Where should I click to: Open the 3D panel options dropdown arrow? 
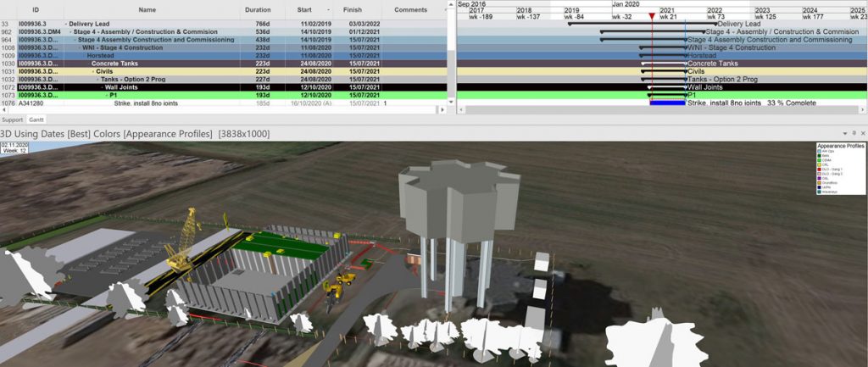click(x=844, y=134)
